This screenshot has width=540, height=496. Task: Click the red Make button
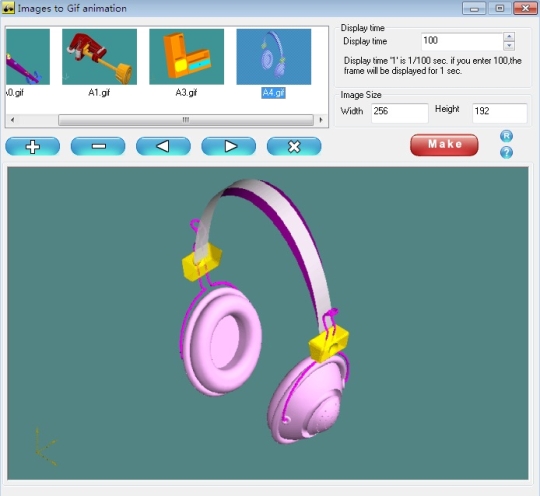[x=444, y=145]
